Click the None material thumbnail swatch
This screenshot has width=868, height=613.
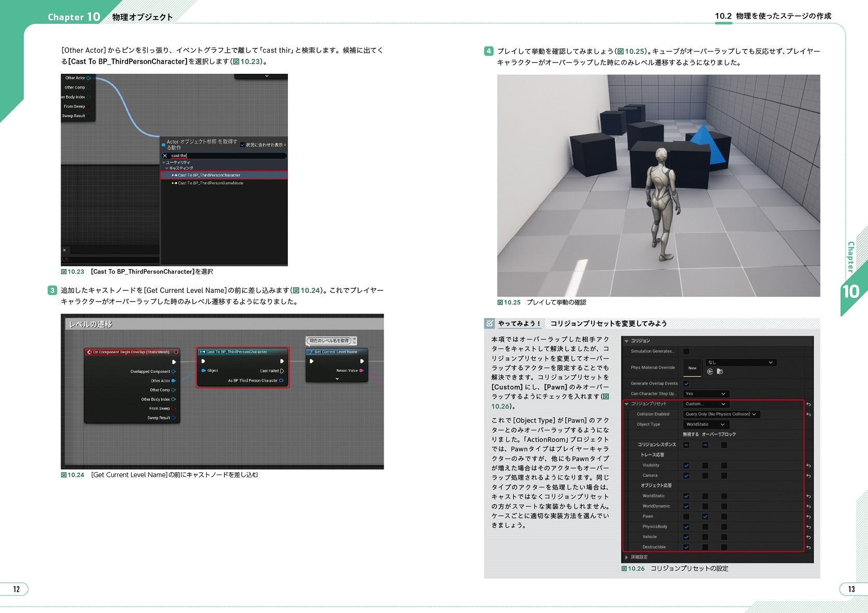tap(692, 368)
